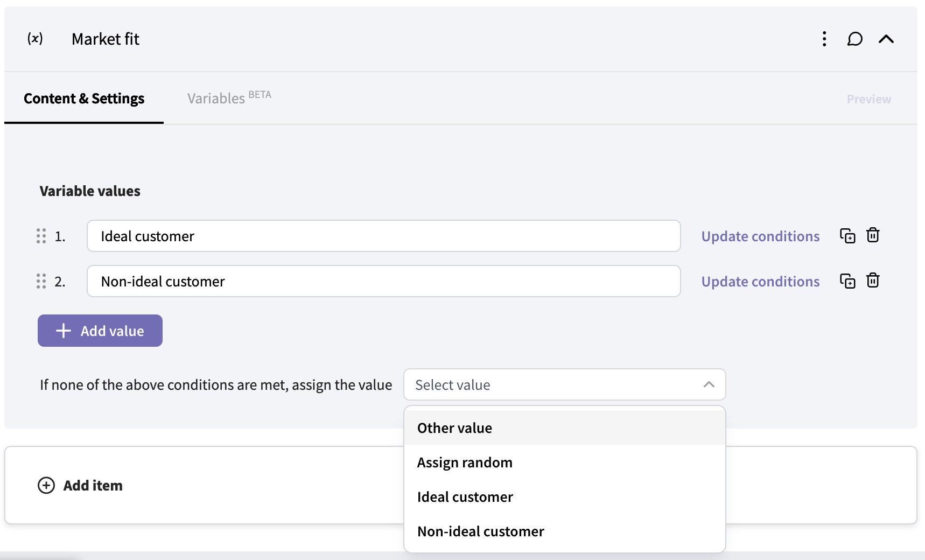Close the Select value dropdown
This screenshot has width=925, height=560.
point(709,384)
